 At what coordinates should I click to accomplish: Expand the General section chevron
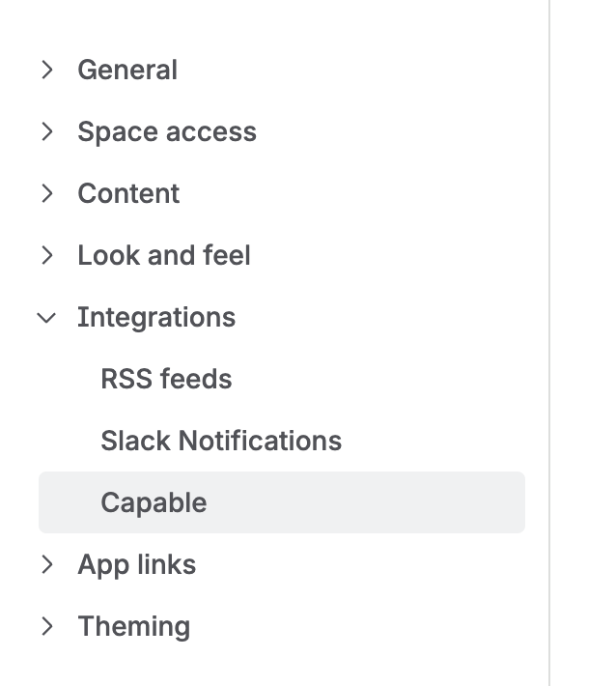click(x=46, y=70)
